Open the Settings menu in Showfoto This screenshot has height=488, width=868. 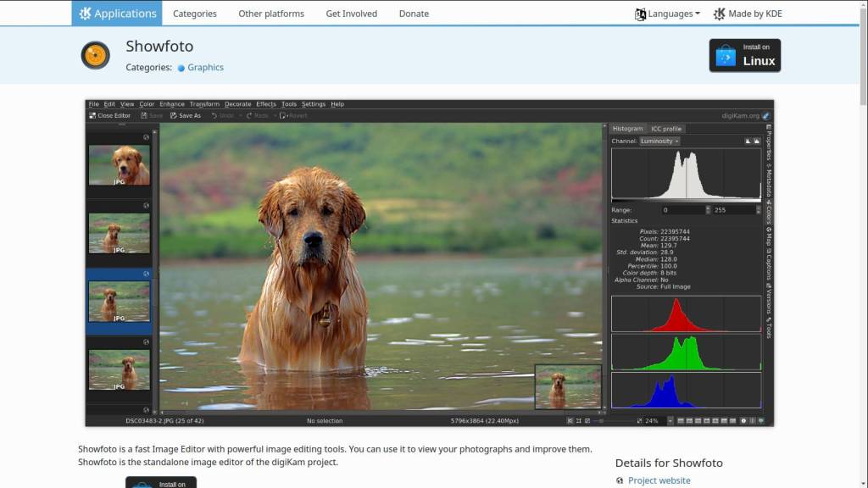[x=314, y=104]
